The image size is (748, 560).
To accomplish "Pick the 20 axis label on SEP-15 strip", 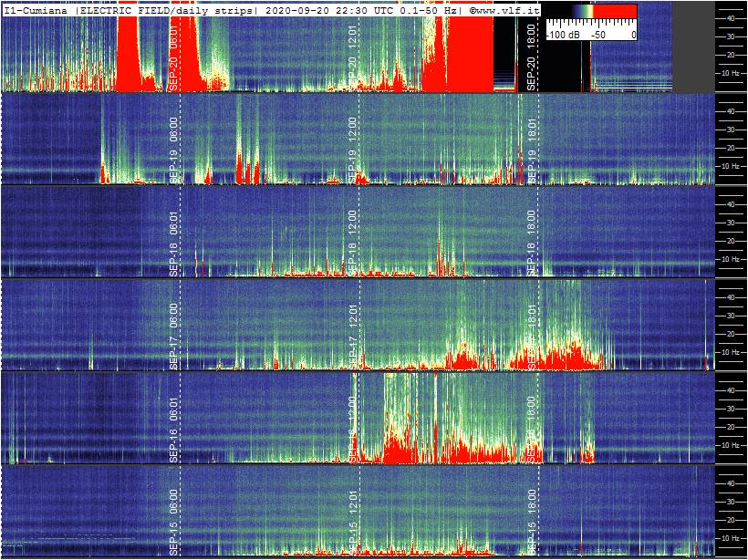I will [730, 520].
